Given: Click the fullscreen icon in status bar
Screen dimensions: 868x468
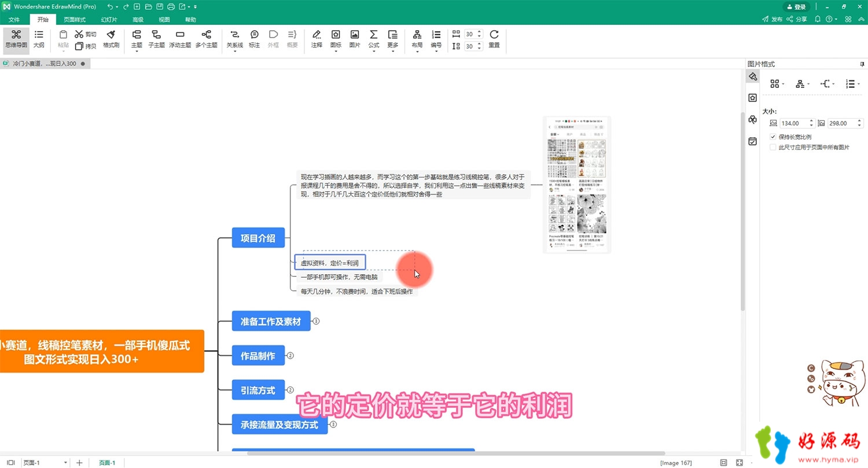Looking at the screenshot, I should point(740,463).
